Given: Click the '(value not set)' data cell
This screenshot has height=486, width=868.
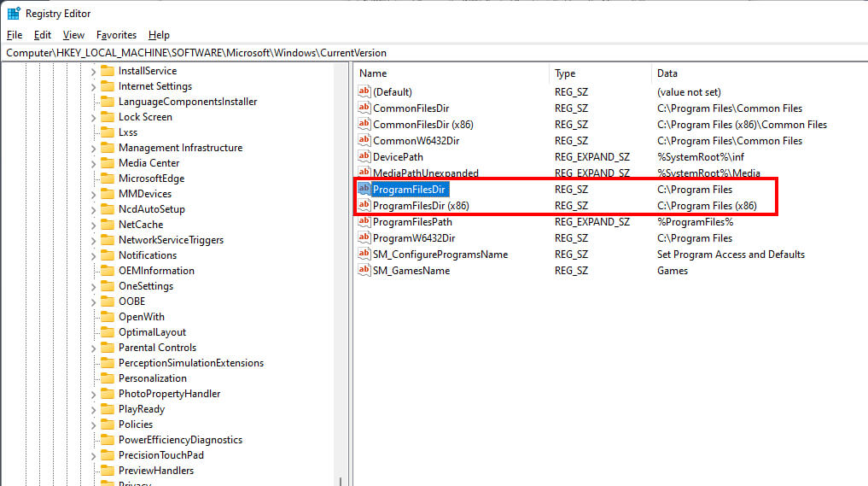Looking at the screenshot, I should [690, 92].
